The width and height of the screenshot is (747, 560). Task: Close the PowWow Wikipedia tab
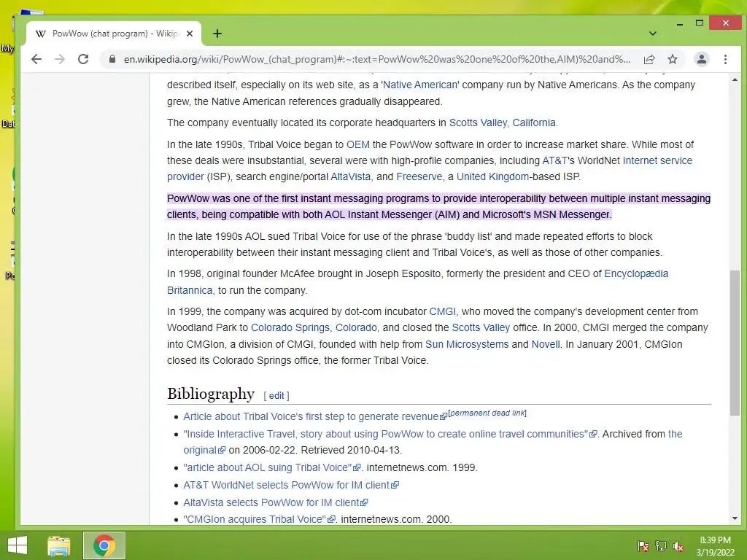(190, 34)
